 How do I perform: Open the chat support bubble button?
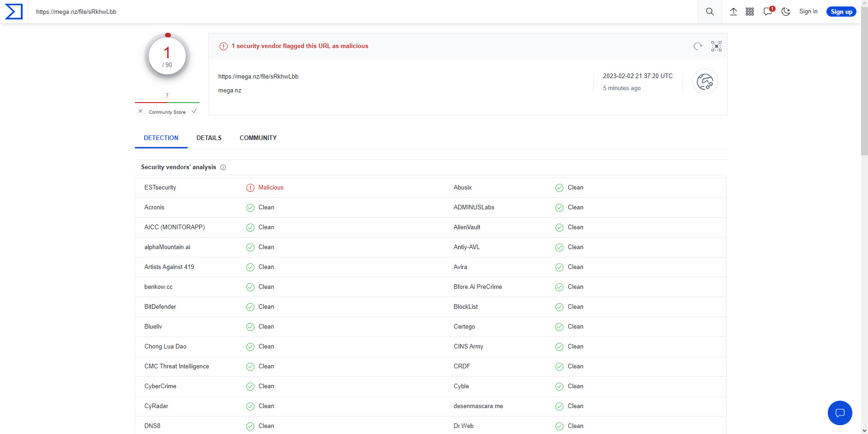point(840,413)
